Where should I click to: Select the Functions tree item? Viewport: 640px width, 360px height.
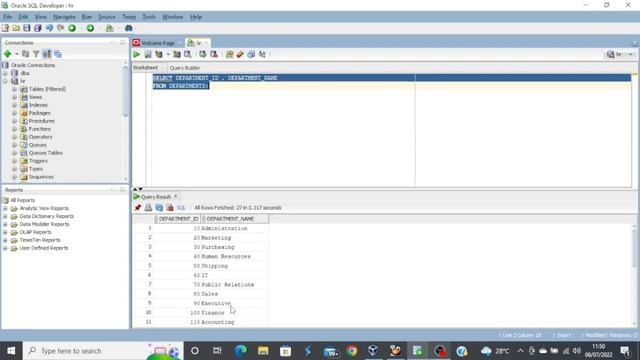click(x=40, y=129)
